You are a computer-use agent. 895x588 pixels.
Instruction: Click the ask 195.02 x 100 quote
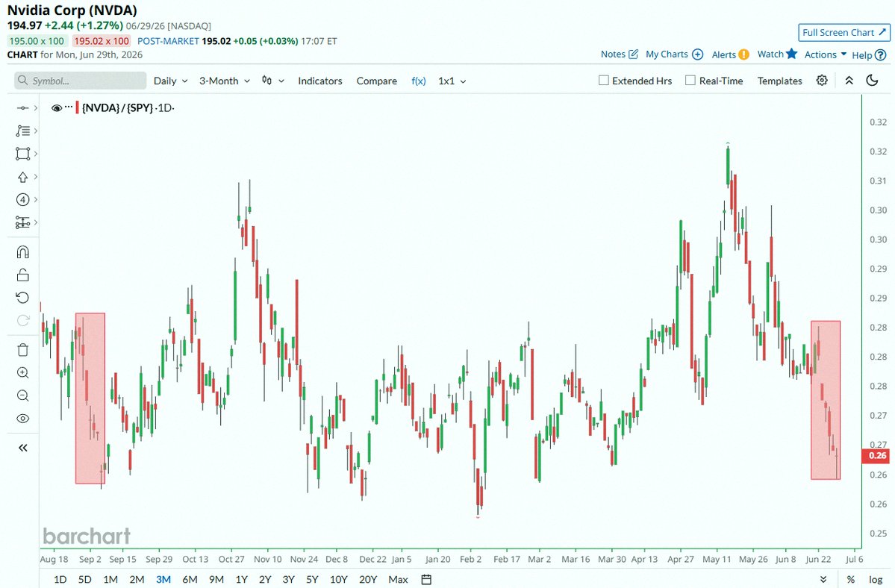(x=102, y=41)
